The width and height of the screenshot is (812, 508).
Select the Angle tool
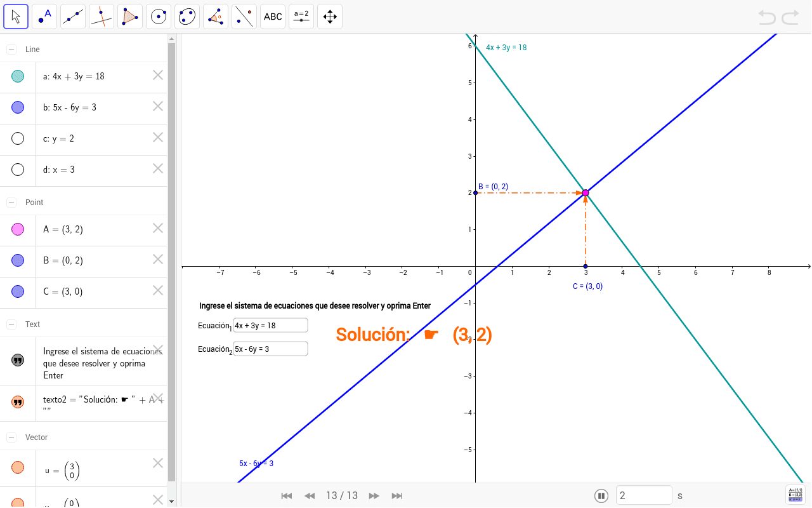coord(216,17)
